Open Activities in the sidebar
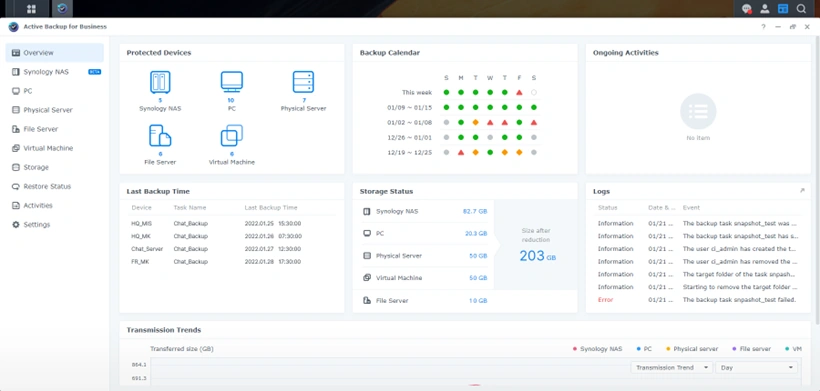820x391 pixels. tap(54, 205)
